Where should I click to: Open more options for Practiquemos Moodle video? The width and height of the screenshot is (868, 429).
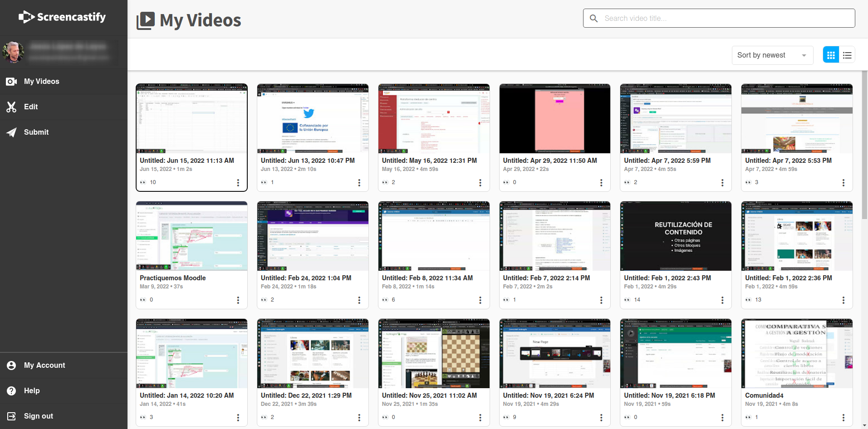[238, 300]
